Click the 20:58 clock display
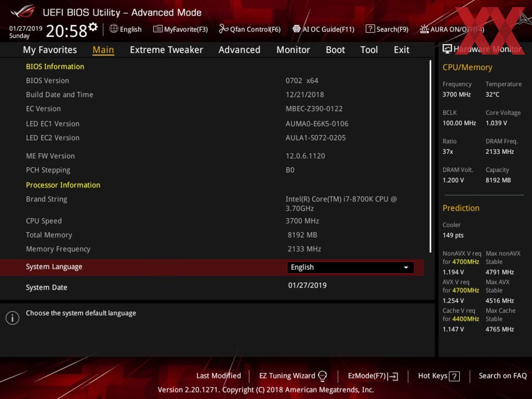The image size is (532, 399). tap(66, 31)
